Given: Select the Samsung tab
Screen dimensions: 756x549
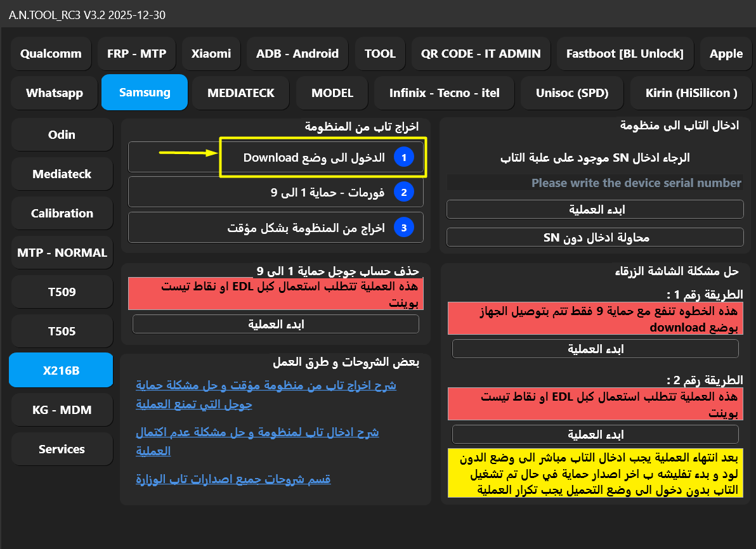Looking at the screenshot, I should [145, 92].
